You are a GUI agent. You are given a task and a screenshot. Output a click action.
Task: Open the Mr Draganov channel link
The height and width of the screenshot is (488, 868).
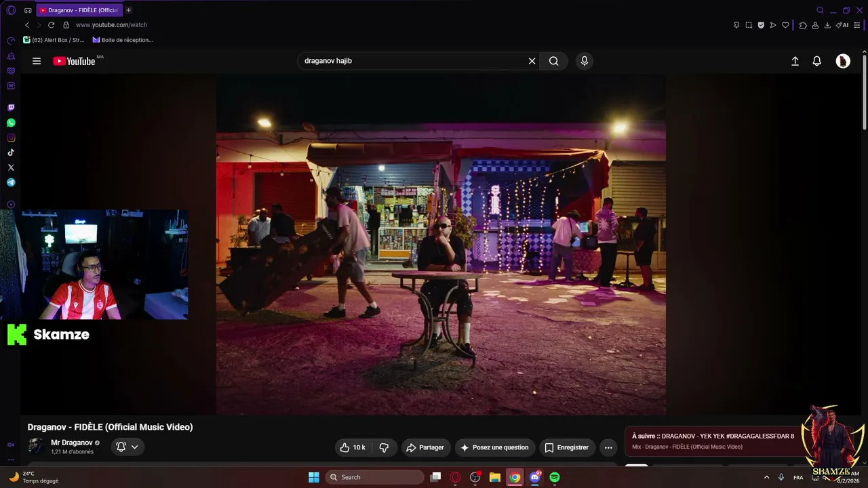coord(72,443)
